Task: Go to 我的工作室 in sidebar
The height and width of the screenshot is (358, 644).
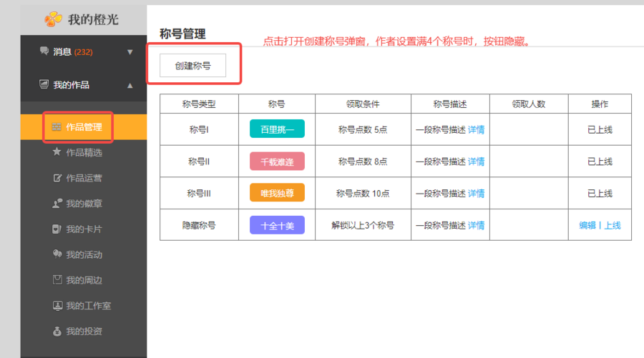Action: 88,306
